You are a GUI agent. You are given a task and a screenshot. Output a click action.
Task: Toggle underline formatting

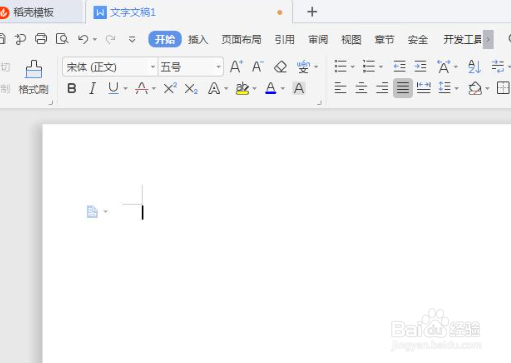[113, 88]
